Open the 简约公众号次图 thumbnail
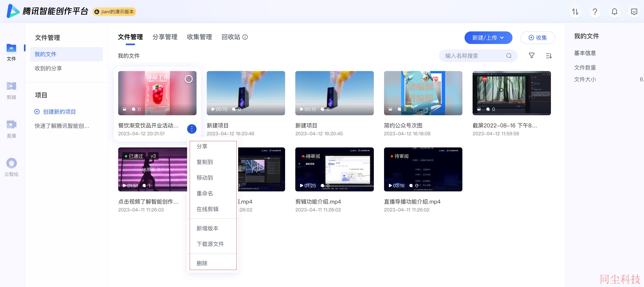 [x=423, y=93]
